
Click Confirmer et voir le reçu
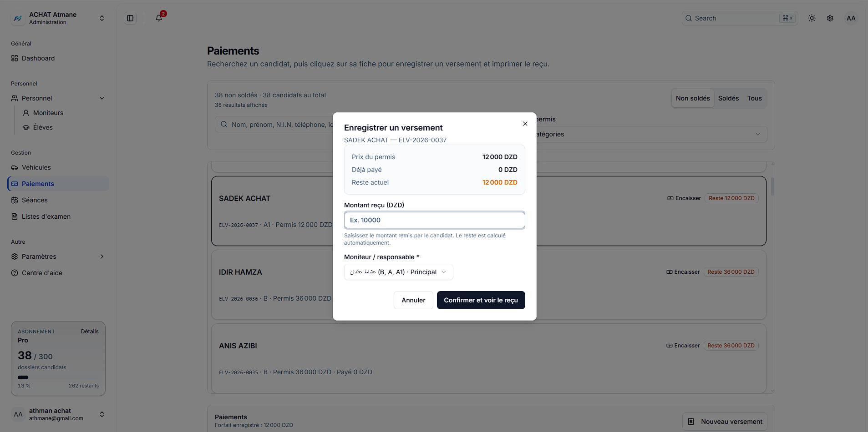481,300
